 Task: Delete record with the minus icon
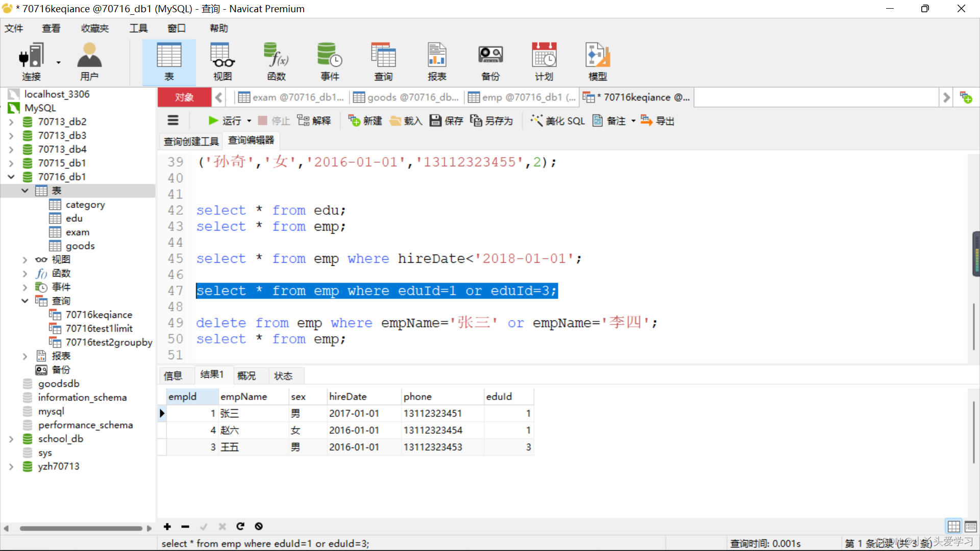click(x=185, y=527)
